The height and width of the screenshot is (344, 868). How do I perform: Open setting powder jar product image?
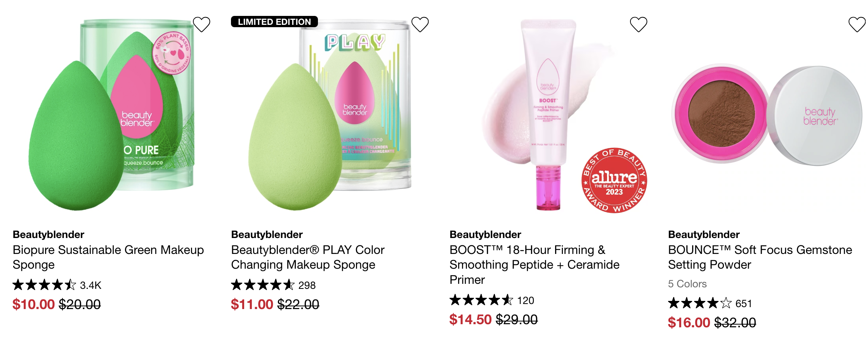(767, 115)
